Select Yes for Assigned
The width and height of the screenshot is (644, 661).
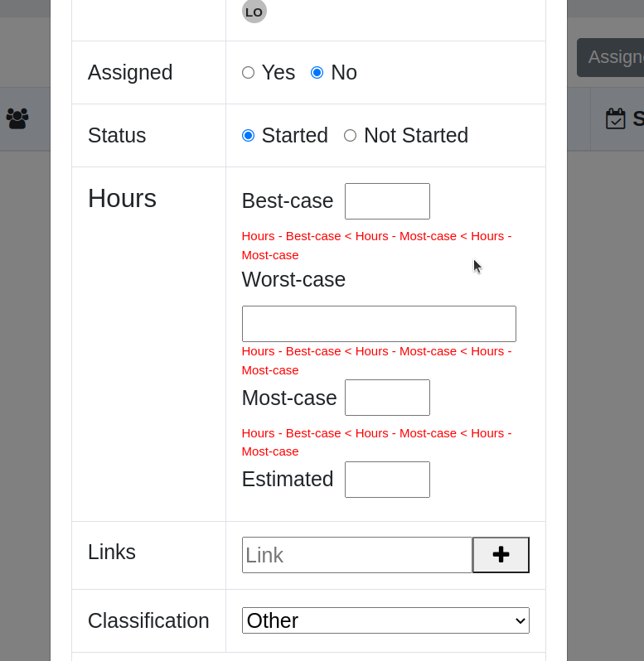click(248, 73)
